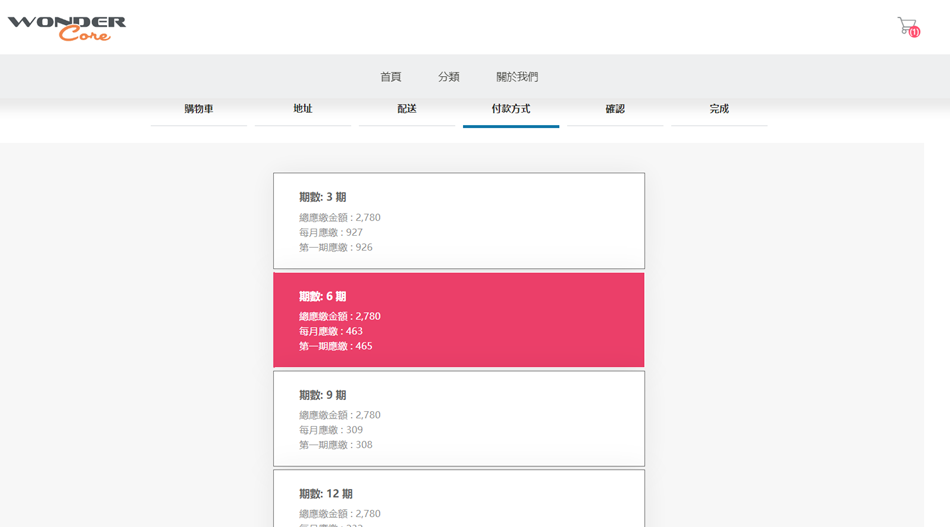Viewport: 950px width, 527px height.
Task: Click the Wonder Core logo
Action: [x=67, y=28]
